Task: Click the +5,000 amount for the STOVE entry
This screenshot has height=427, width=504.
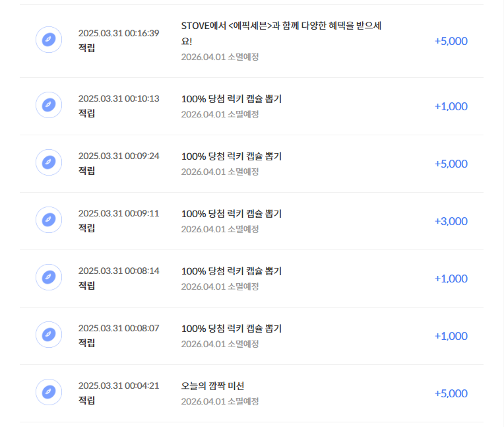Action: 451,41
